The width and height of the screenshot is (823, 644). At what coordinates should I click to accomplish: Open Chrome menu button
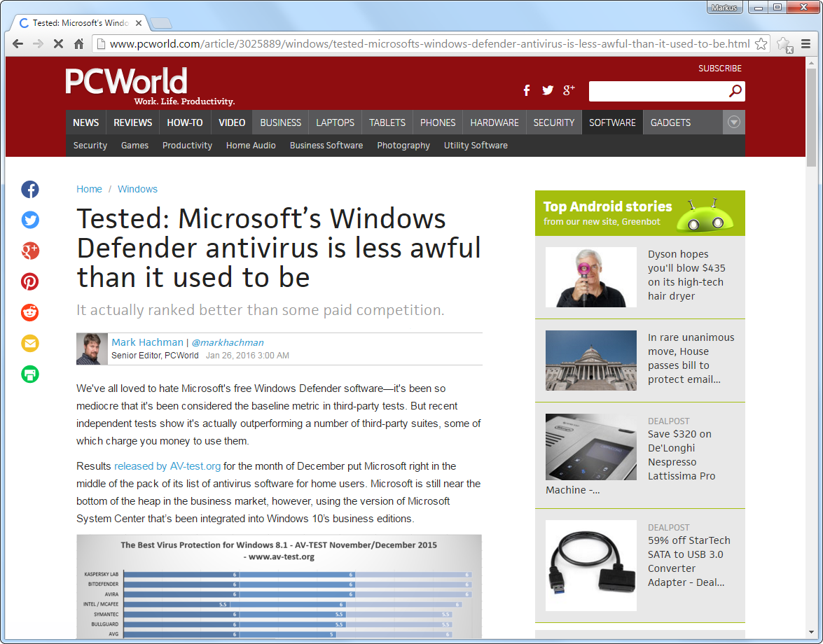click(x=805, y=43)
